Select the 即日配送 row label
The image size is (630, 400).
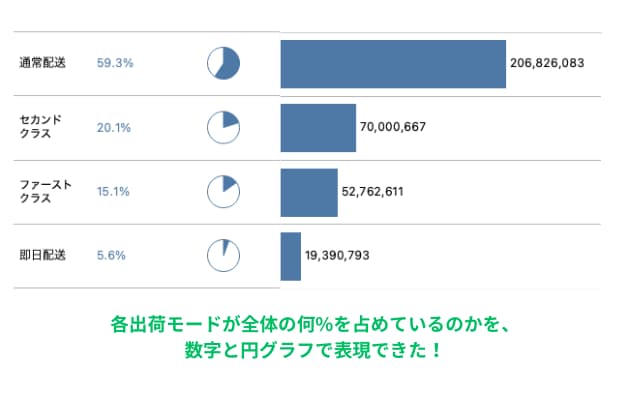coord(42,255)
